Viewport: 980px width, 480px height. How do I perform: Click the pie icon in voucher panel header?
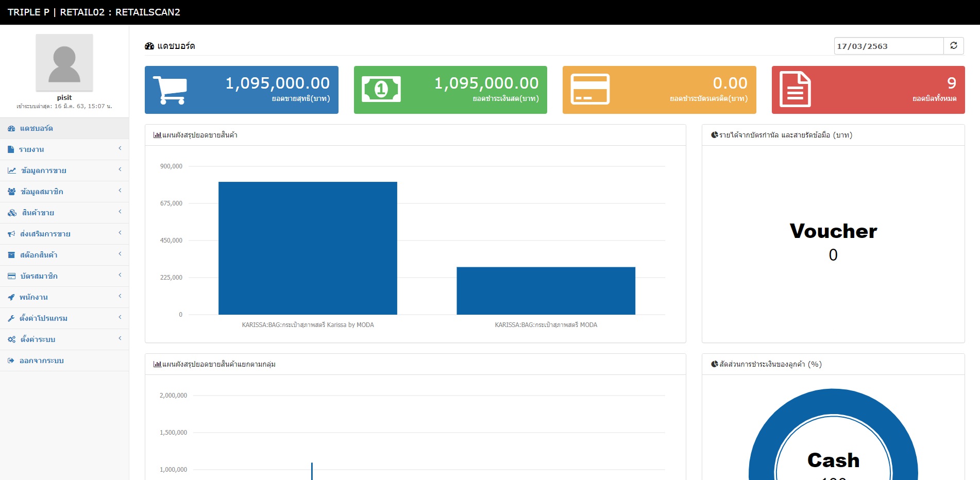coord(715,135)
